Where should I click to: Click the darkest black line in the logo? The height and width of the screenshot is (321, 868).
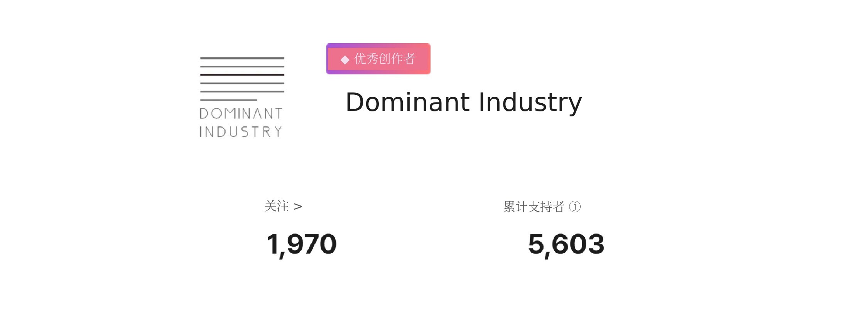click(242, 75)
